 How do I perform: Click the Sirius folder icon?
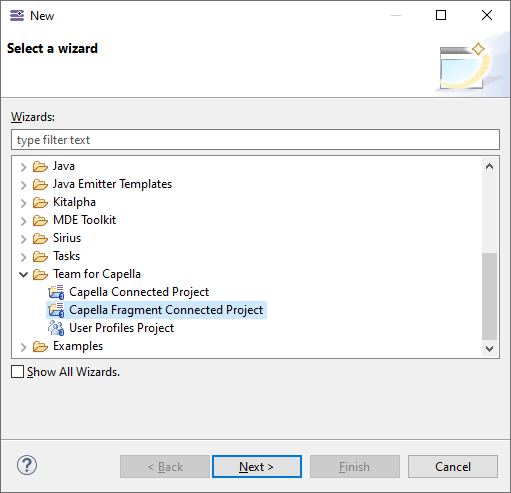pos(40,238)
